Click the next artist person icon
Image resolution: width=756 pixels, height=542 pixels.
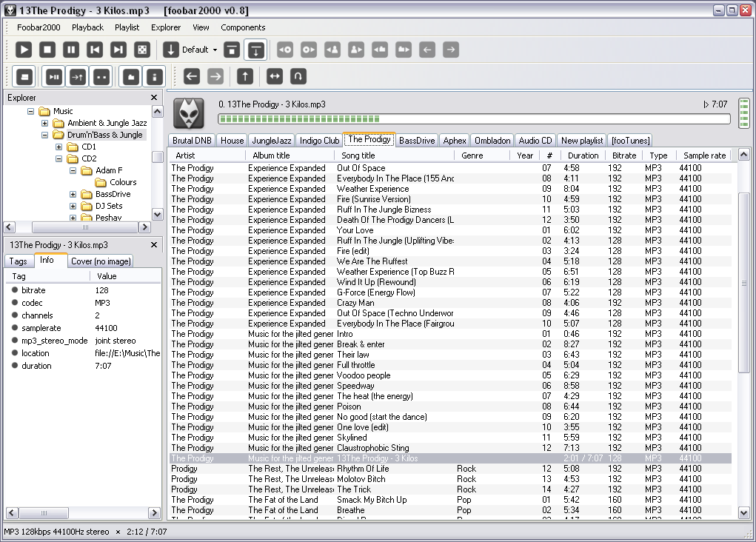click(356, 50)
